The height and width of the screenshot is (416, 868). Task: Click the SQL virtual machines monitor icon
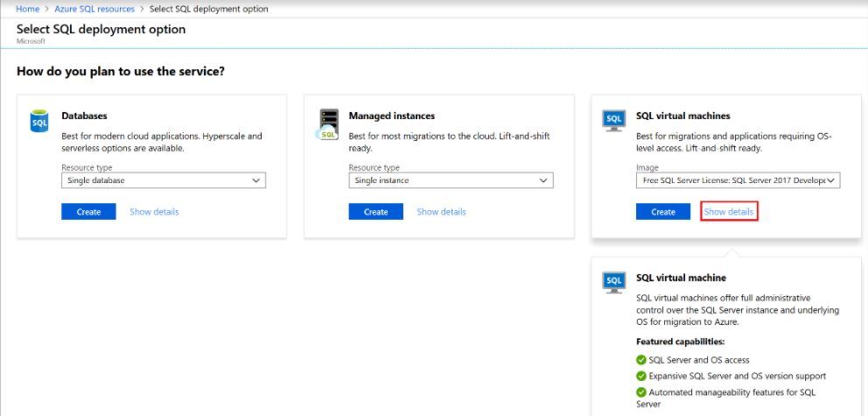(614, 121)
